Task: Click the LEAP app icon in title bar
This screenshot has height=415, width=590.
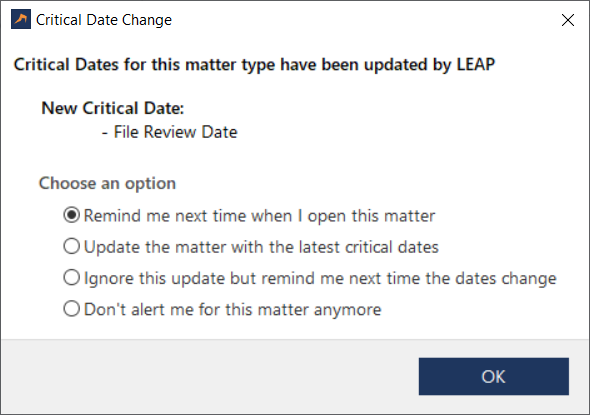Action: [x=21, y=20]
